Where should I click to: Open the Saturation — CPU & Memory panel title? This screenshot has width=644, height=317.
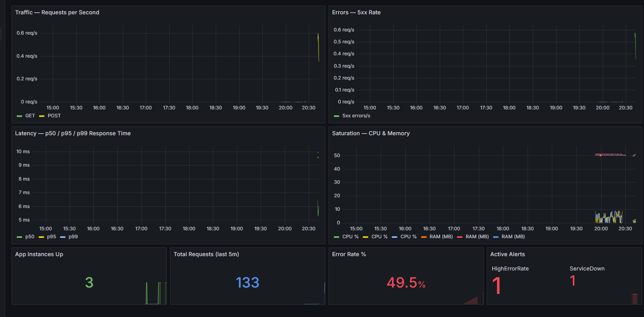[x=371, y=133]
